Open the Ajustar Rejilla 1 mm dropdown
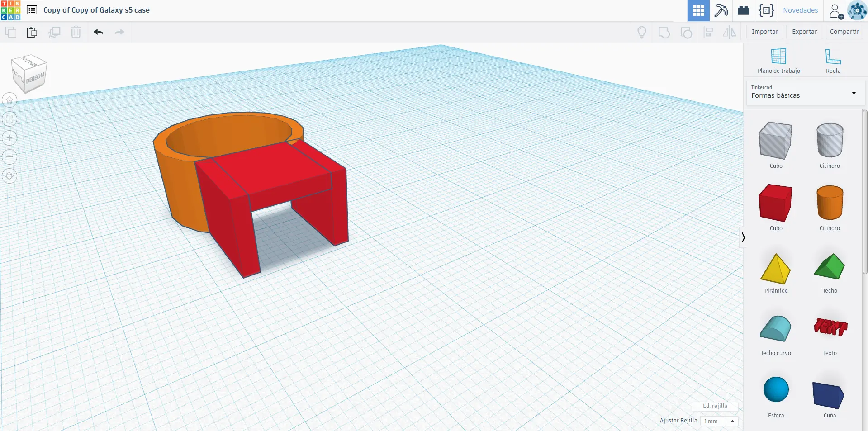 click(719, 421)
